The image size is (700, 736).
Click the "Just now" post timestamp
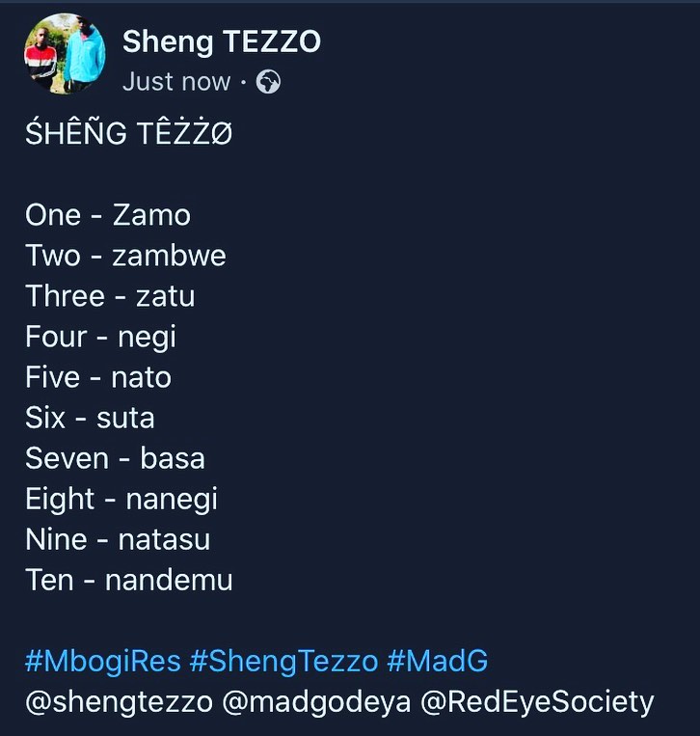click(x=176, y=82)
